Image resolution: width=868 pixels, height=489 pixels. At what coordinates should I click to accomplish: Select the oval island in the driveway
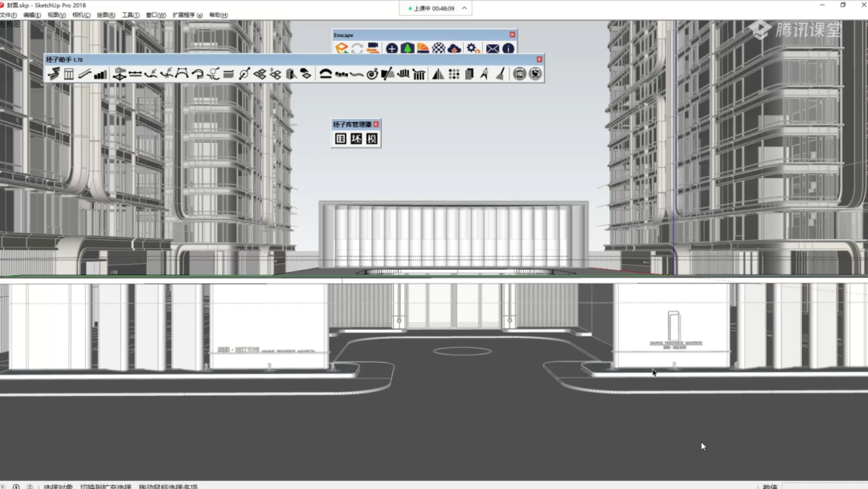click(x=462, y=351)
